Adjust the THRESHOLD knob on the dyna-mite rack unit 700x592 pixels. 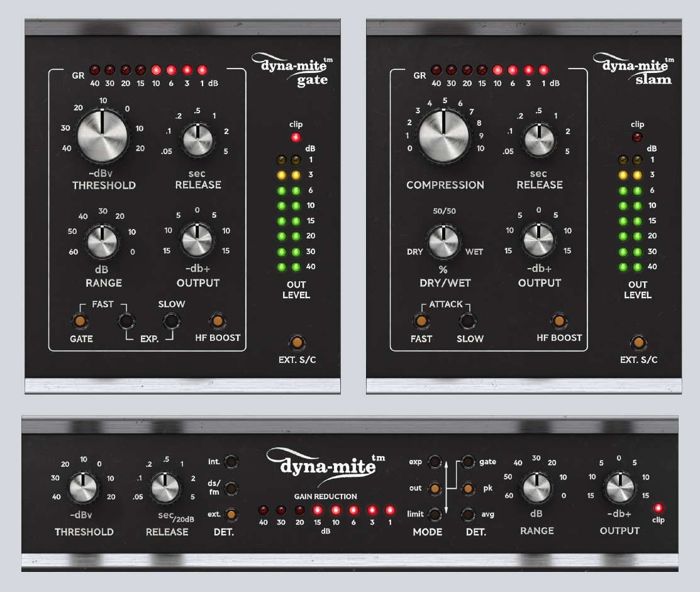click(x=83, y=488)
